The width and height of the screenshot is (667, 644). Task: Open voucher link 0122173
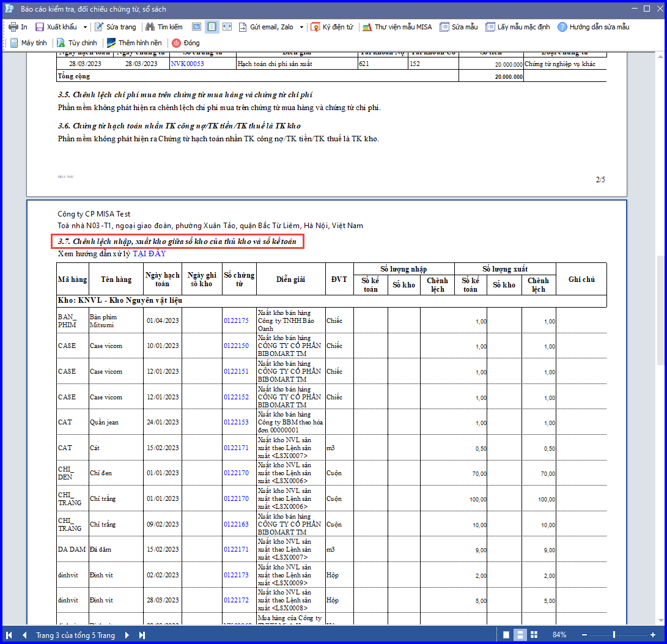pos(236,575)
